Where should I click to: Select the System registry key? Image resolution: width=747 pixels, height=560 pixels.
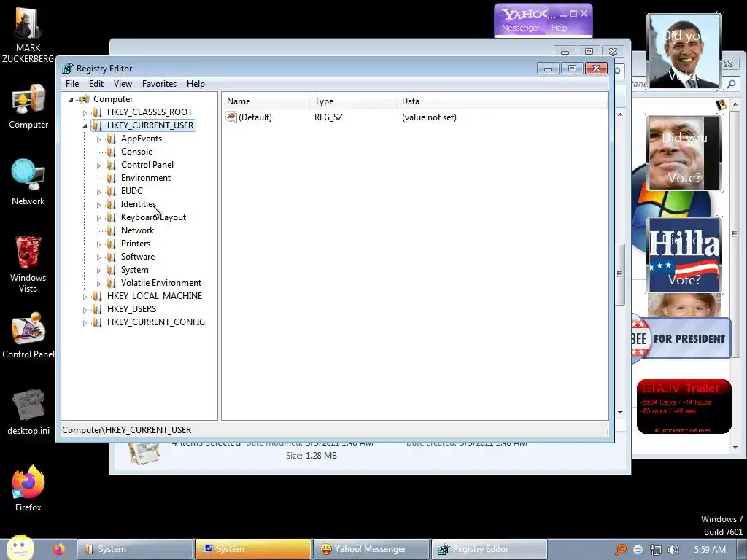(135, 270)
